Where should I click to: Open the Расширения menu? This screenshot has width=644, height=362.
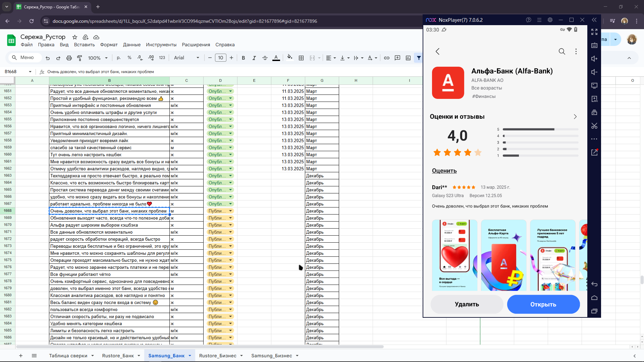[196, 45]
